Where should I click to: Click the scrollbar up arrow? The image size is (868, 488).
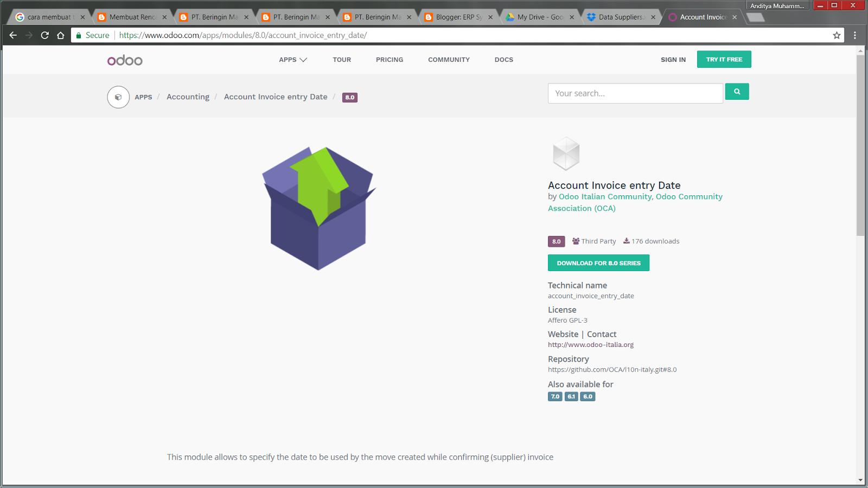pyautogui.click(x=860, y=50)
